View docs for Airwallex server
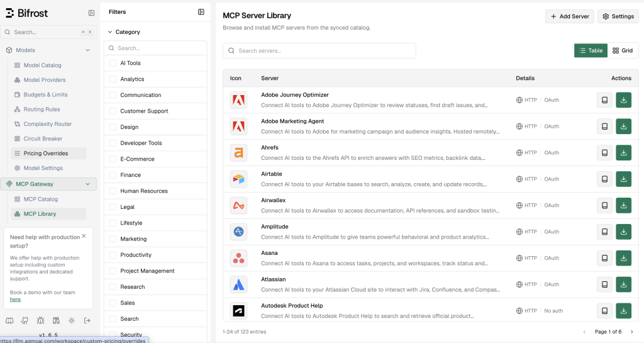644x343 pixels. (604, 205)
